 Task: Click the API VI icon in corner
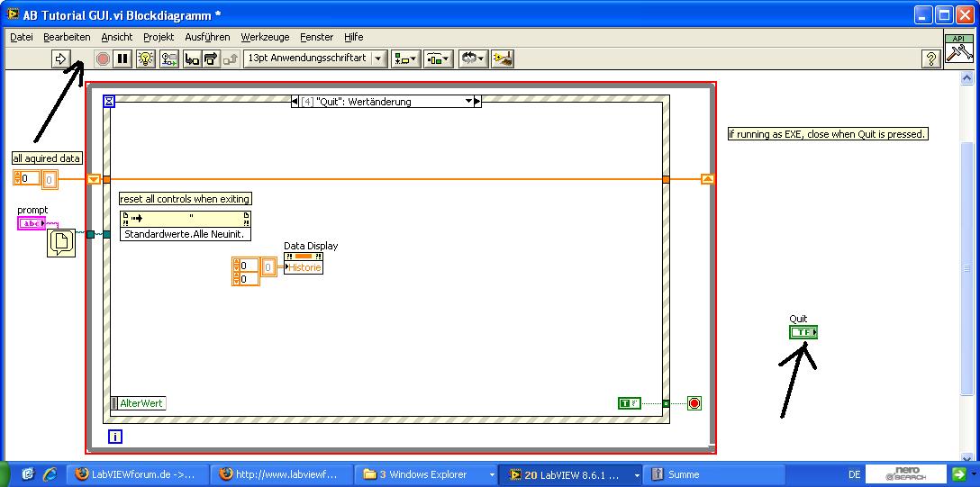(959, 48)
